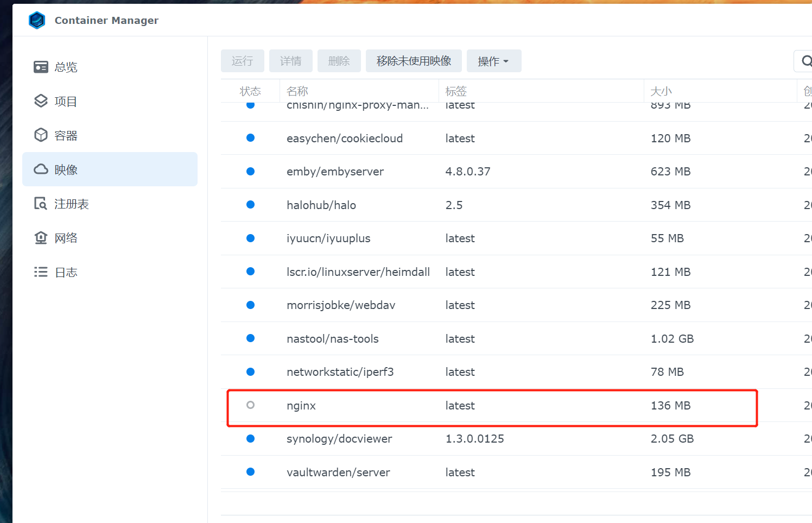
Task: Click the 4.8.0.37 tag of embyserver
Action: [x=468, y=172]
